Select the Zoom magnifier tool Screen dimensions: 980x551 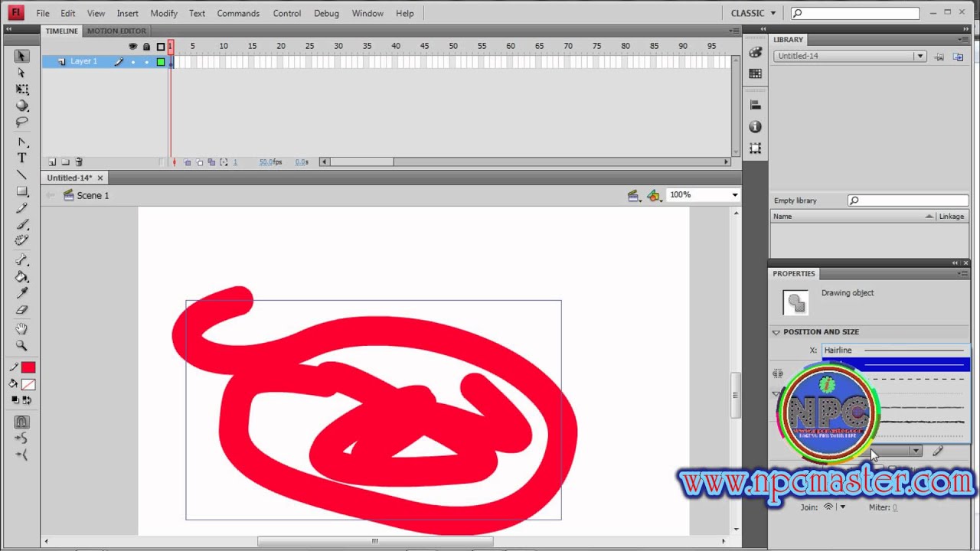point(21,346)
